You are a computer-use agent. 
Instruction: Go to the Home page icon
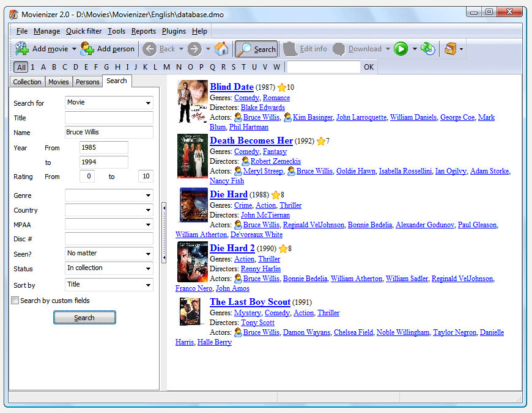click(221, 49)
